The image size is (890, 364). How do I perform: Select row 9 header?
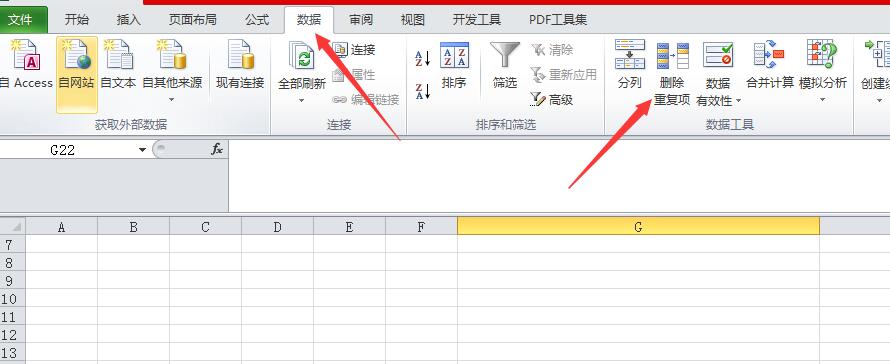[12, 281]
